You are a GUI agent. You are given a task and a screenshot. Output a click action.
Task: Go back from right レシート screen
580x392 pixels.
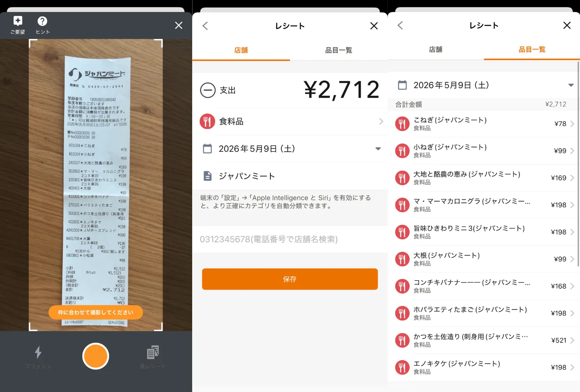tap(400, 25)
